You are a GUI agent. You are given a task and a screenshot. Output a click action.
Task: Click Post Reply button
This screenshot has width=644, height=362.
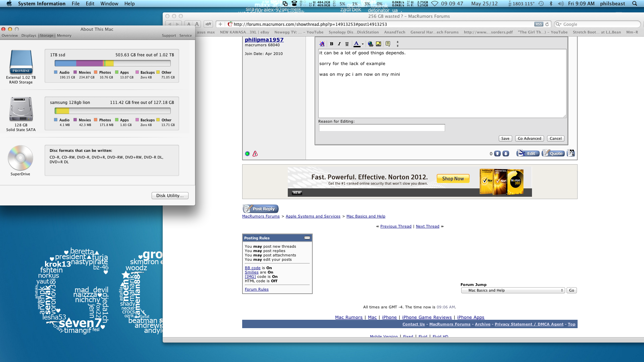(x=261, y=209)
